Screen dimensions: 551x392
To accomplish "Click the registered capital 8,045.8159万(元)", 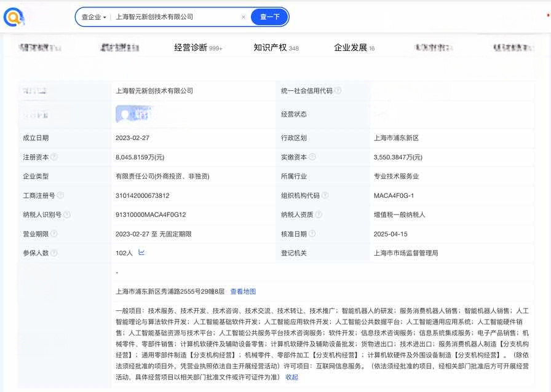I will (x=140, y=157).
